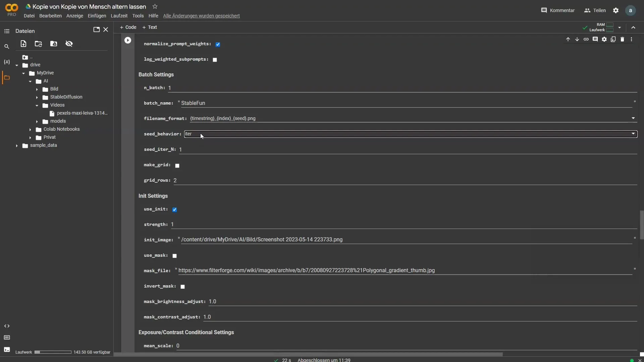Click the init_image path field

(x=406, y=240)
